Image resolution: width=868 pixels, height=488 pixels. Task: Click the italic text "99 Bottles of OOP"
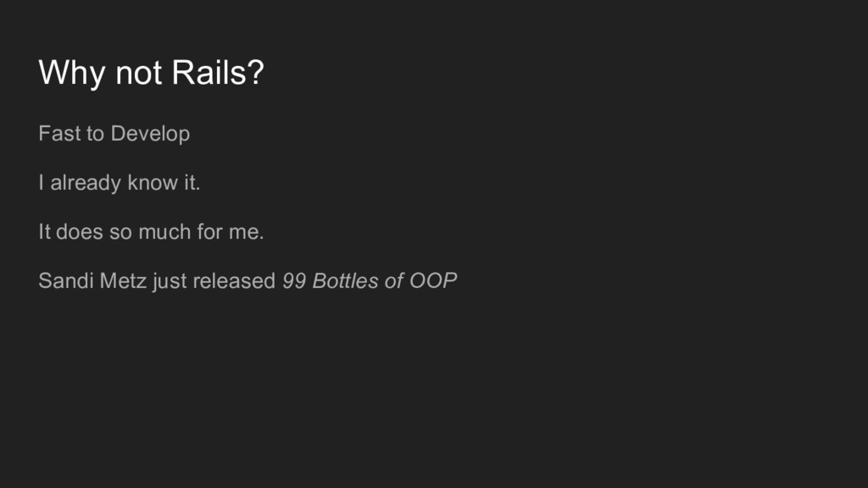370,281
